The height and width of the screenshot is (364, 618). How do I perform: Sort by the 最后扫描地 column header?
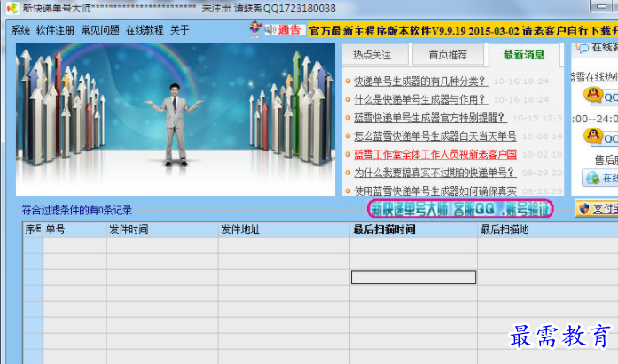[547, 229]
